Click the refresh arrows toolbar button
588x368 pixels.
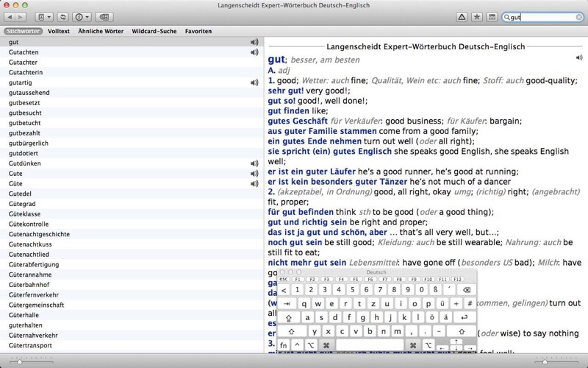(x=63, y=17)
